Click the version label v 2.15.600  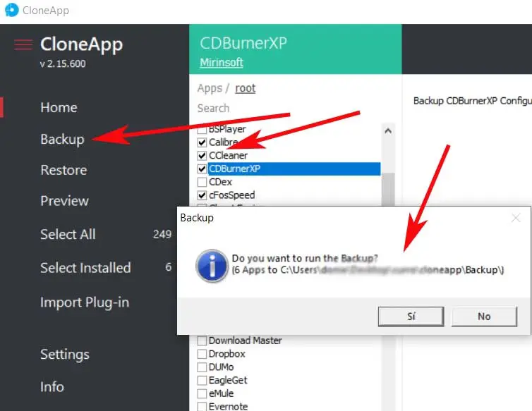click(x=63, y=63)
